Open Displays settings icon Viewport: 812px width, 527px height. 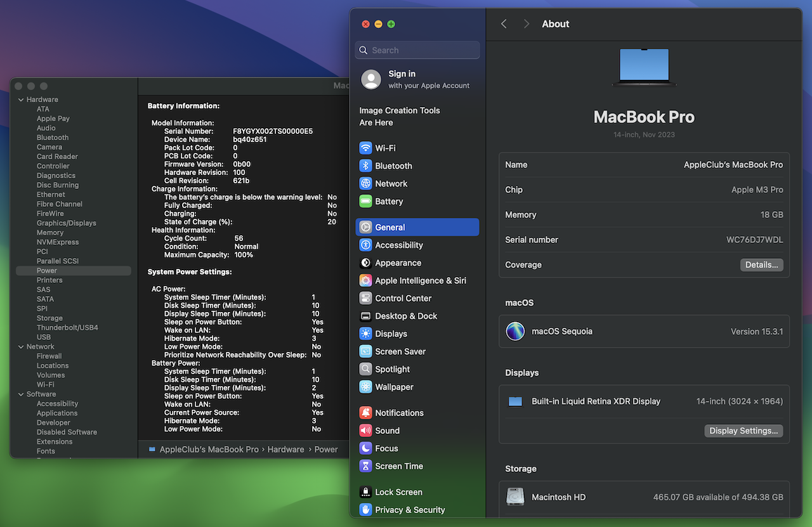(x=365, y=334)
